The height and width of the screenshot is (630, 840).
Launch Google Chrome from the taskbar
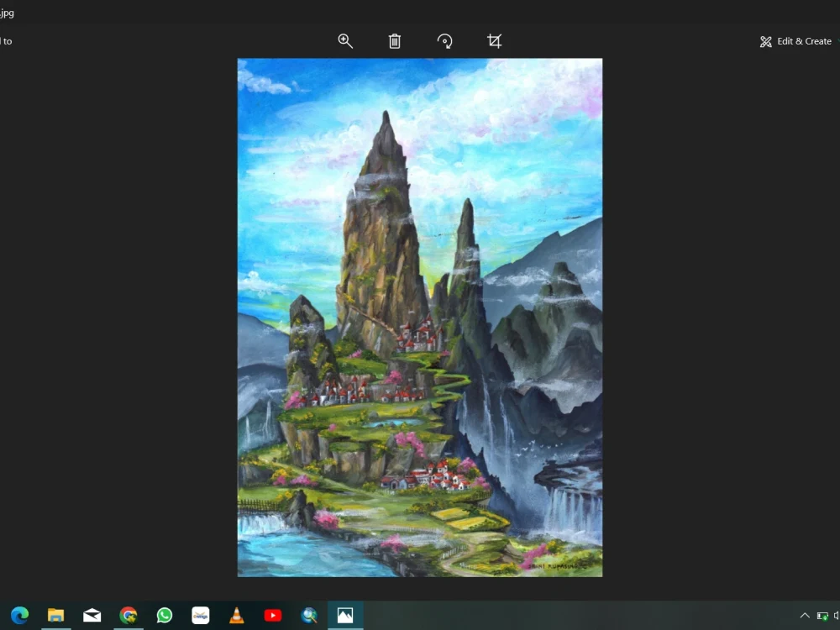pos(128,615)
